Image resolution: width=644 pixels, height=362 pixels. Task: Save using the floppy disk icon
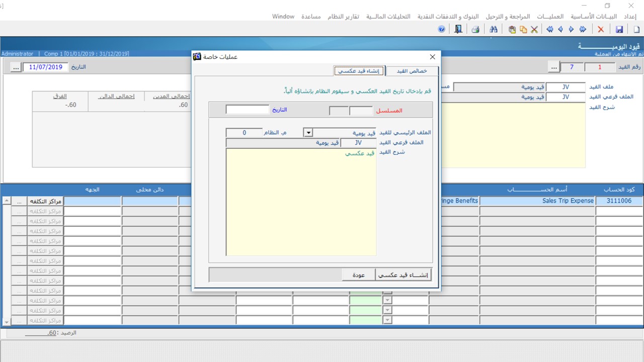[619, 30]
